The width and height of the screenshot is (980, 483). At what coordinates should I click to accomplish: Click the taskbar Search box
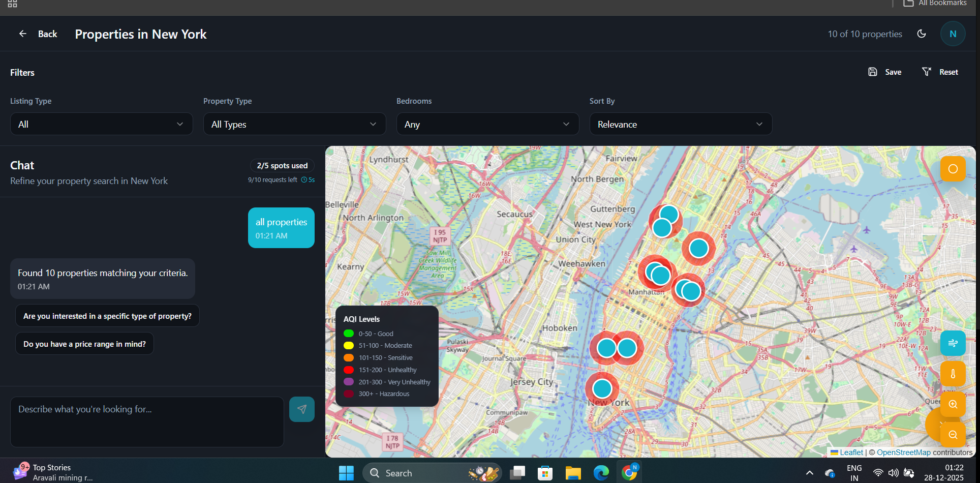tap(432, 473)
